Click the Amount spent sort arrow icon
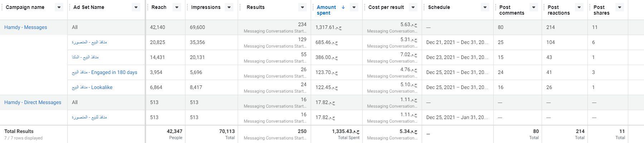644x143 pixels. (343, 7)
